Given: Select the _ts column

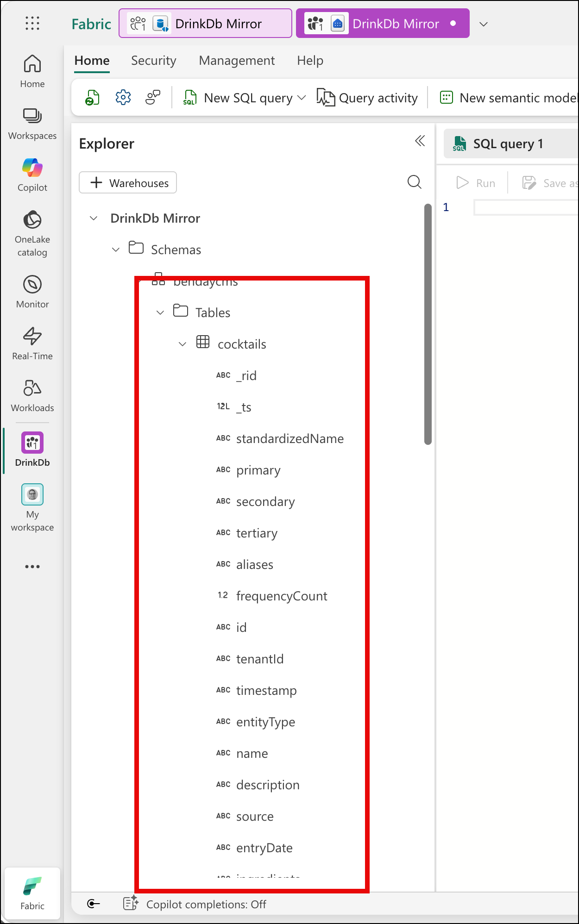Looking at the screenshot, I should coord(244,407).
